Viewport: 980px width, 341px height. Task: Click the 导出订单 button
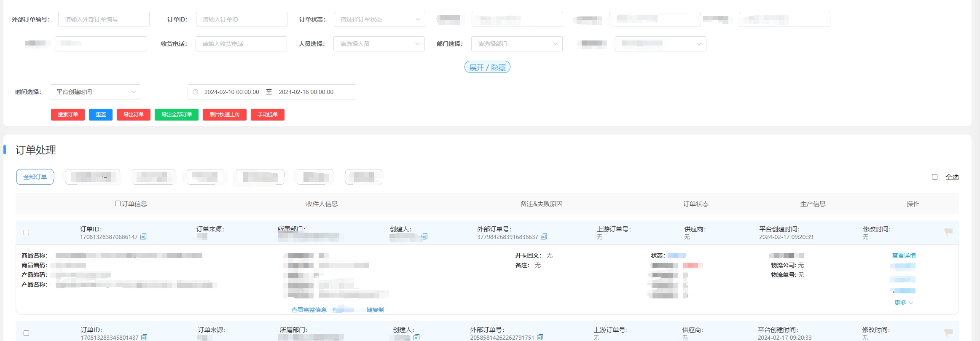(134, 115)
